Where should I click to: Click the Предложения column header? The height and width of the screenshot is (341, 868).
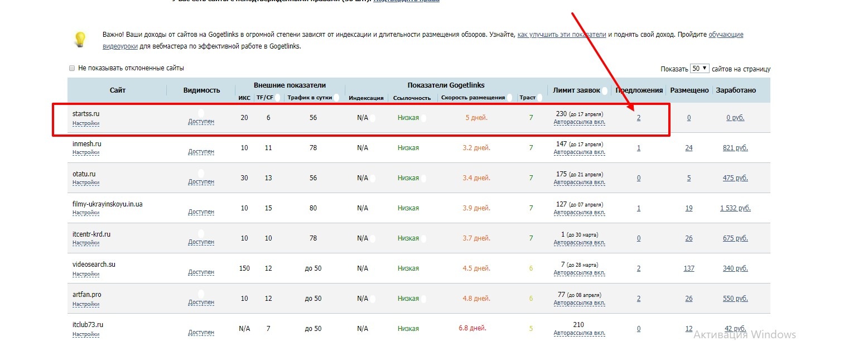click(x=639, y=90)
